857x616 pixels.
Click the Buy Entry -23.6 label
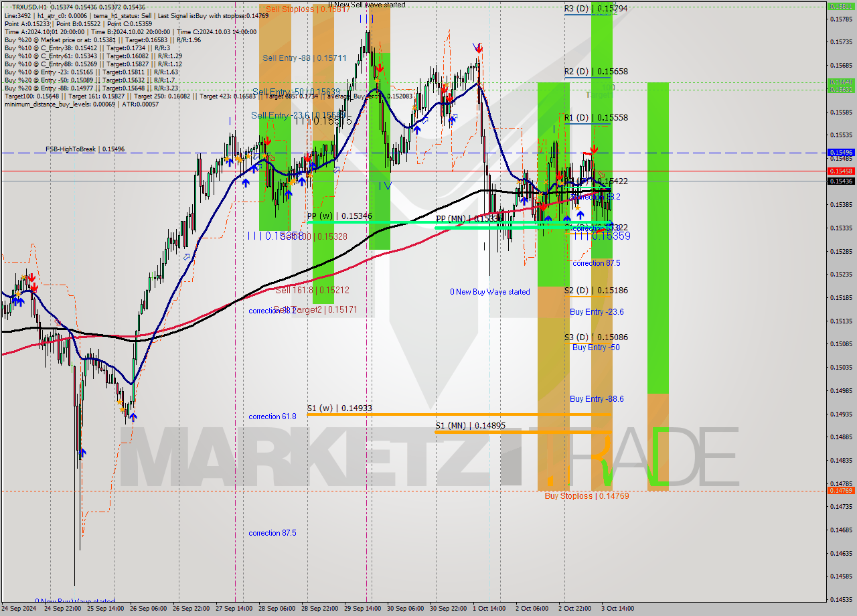597,312
